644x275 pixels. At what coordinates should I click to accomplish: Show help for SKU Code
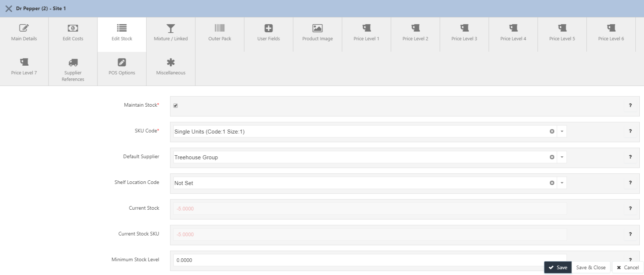(x=630, y=131)
